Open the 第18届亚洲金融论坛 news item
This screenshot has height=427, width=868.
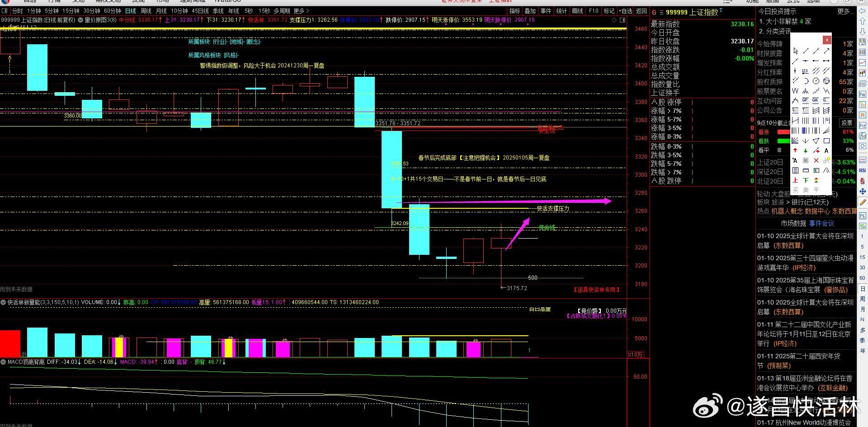tap(805, 383)
